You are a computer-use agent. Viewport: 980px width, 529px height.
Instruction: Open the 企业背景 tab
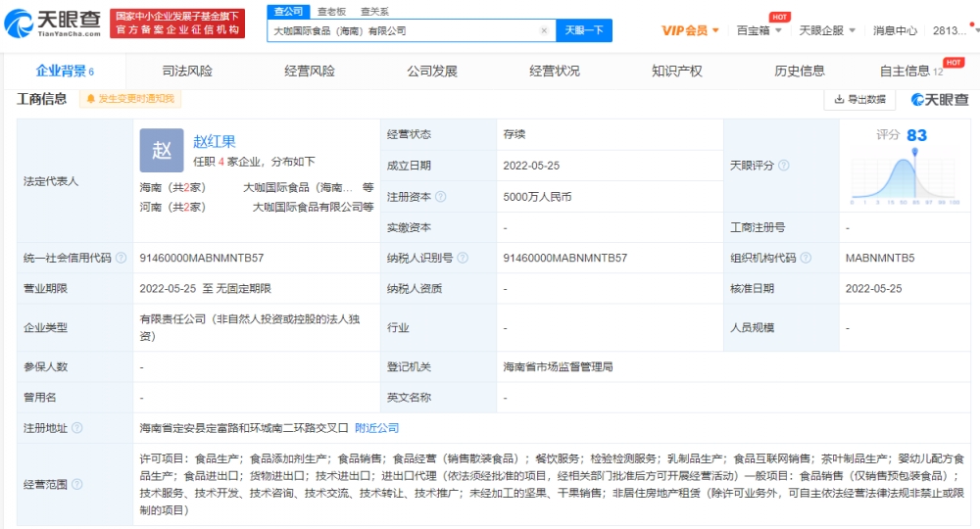(x=65, y=72)
